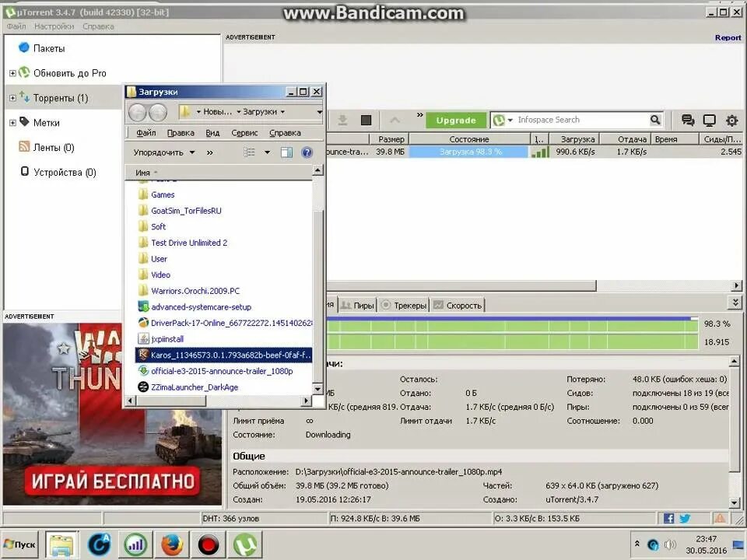Select ZZimaLauncher_DarkAge file

pos(194,387)
